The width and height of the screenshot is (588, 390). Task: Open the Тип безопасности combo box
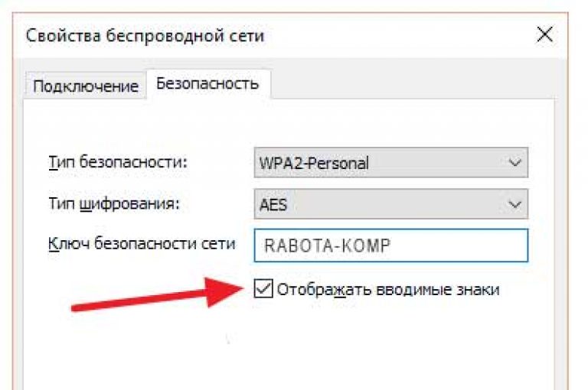tap(390, 163)
